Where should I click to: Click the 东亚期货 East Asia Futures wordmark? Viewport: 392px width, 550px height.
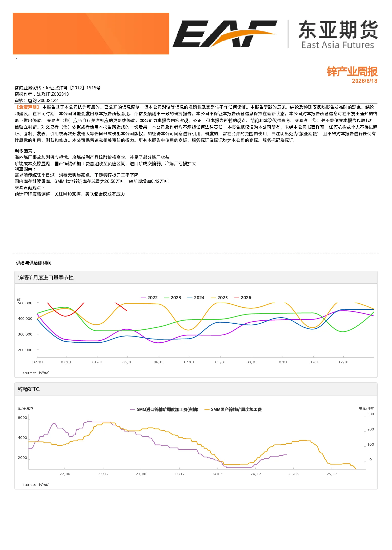pyautogui.click(x=338, y=34)
